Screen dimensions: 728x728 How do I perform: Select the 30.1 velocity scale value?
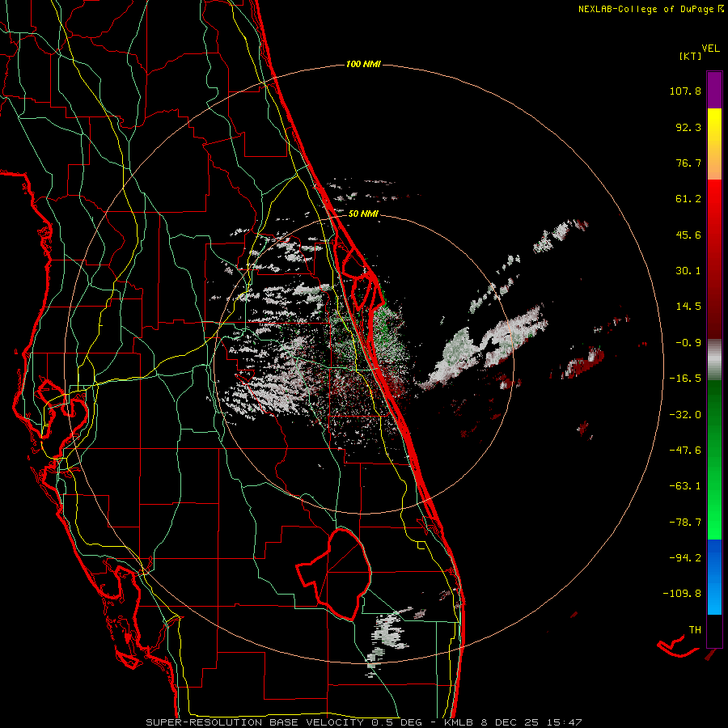688,271
